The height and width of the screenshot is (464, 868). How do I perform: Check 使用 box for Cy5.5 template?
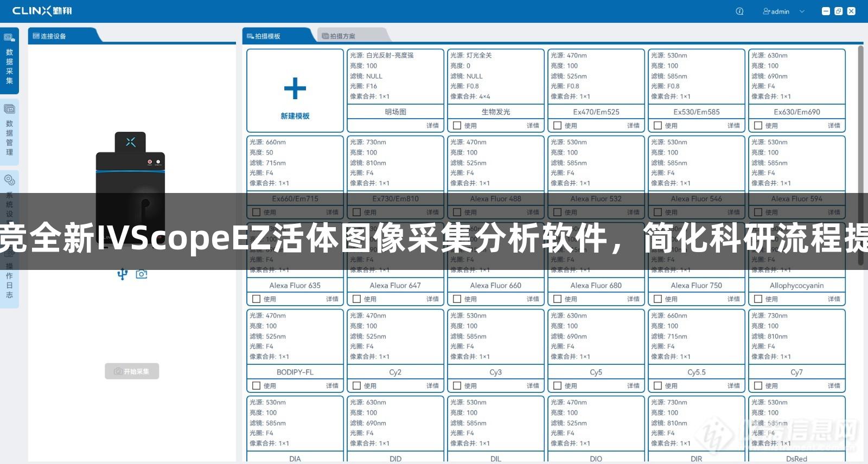tap(658, 386)
